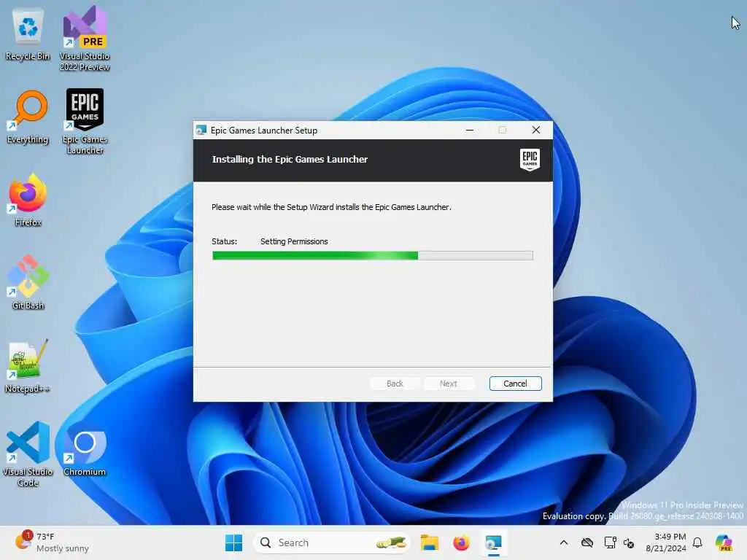Open the clock showing 3:49 PM
This screenshot has width=747, height=560.
pyautogui.click(x=665, y=542)
